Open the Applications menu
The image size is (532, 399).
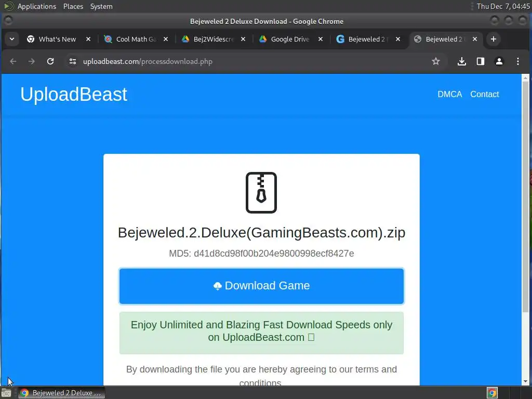coord(37,6)
